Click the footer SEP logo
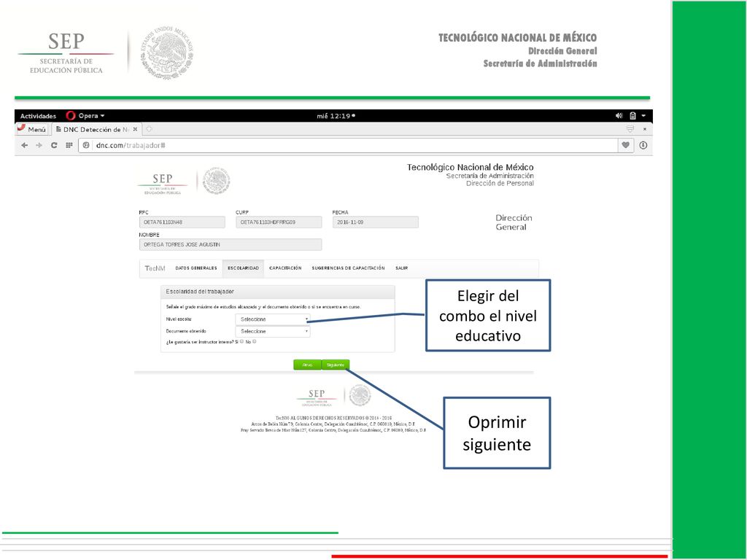This screenshot has height=560, width=747. pos(317,397)
